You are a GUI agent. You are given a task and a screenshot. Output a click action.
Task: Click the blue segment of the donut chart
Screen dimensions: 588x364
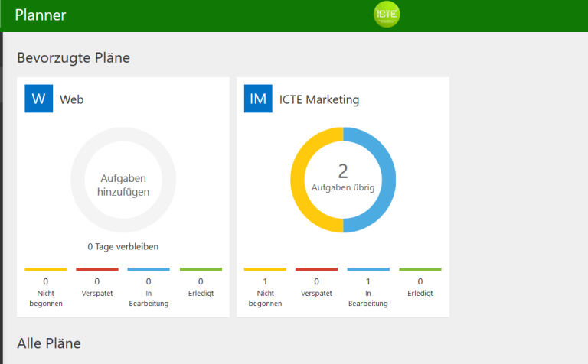[x=388, y=180]
